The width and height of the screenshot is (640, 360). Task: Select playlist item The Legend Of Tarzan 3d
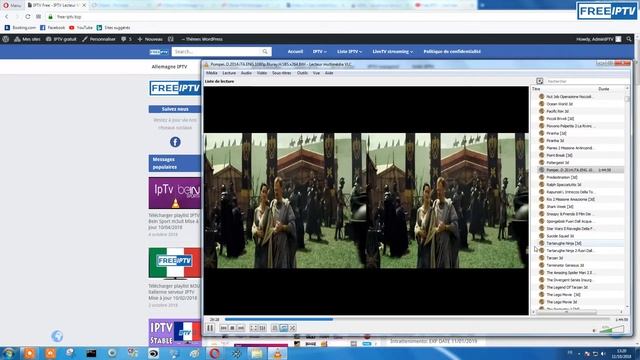(567, 288)
